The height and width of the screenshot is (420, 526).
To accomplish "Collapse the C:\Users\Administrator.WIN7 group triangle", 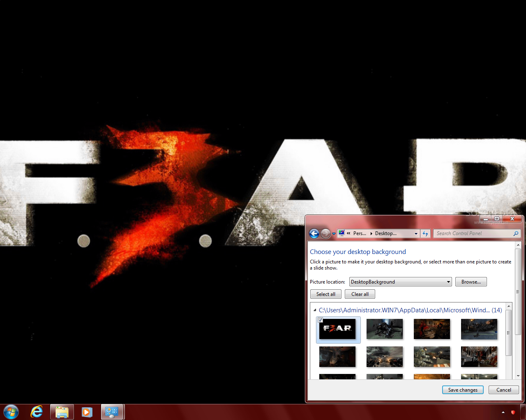I will point(315,310).
